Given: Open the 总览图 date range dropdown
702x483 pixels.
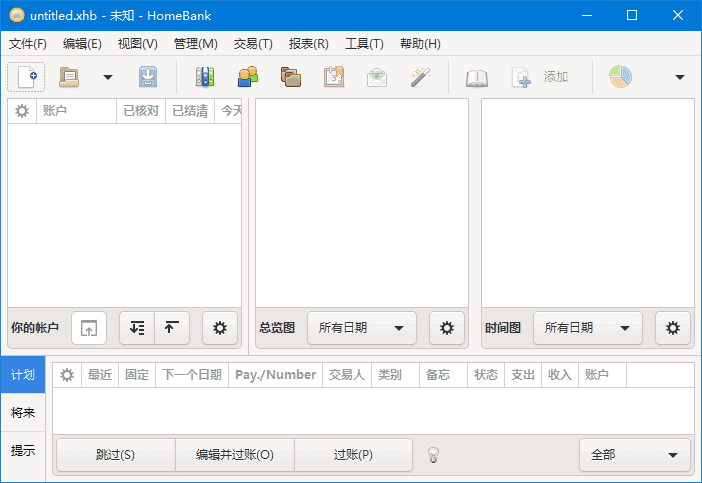Looking at the screenshot, I should coord(361,327).
